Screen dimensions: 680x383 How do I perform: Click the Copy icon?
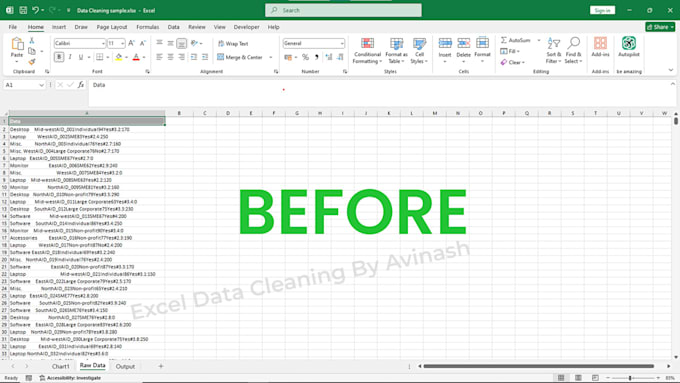point(32,51)
